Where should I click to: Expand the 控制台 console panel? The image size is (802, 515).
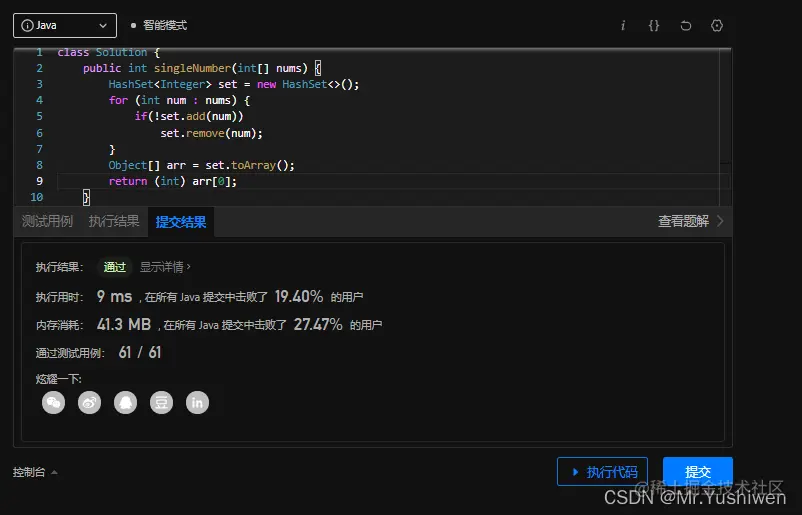tap(35, 472)
